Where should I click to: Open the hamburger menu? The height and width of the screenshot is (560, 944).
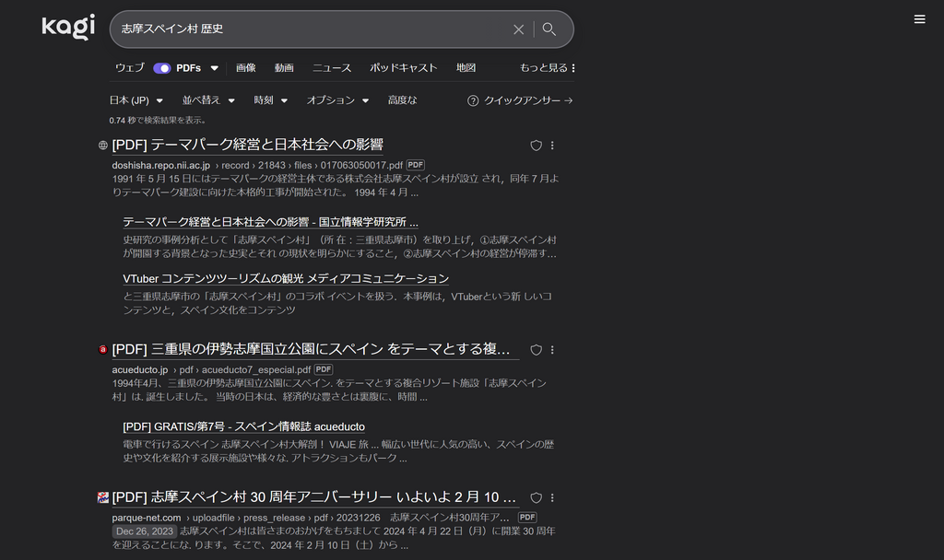(919, 19)
